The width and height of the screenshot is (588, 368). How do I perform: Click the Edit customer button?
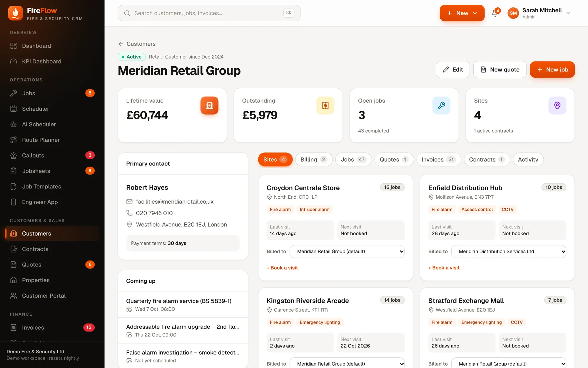(453, 69)
